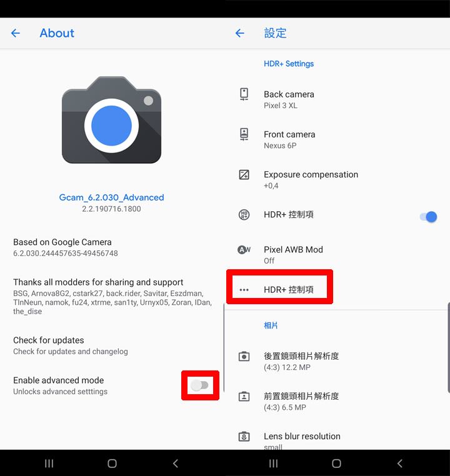Open Pixel AWB Mod Off setting
450x476 pixels.
coord(337,255)
